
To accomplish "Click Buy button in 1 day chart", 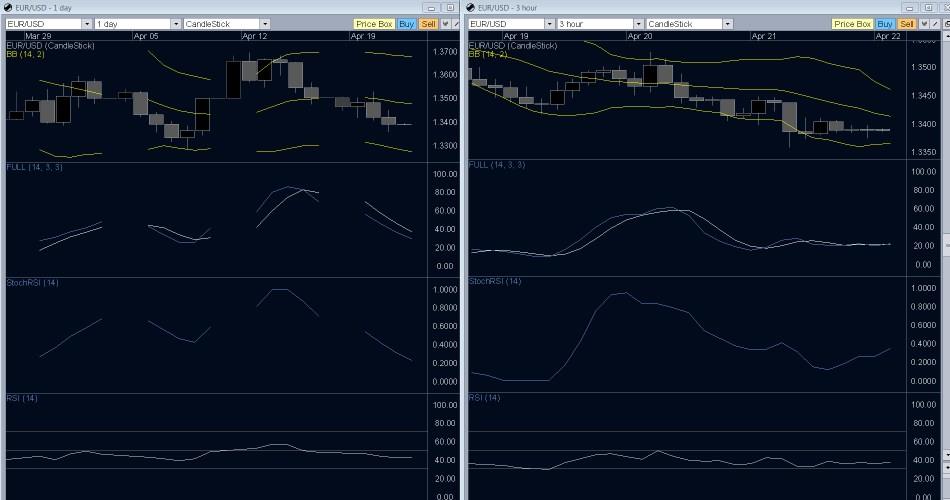I will (x=407, y=24).
